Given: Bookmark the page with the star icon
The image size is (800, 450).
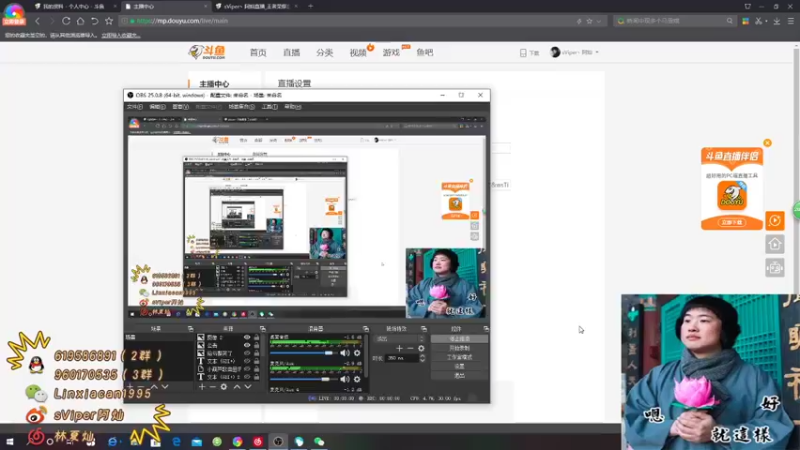Looking at the screenshot, I should [109, 21].
